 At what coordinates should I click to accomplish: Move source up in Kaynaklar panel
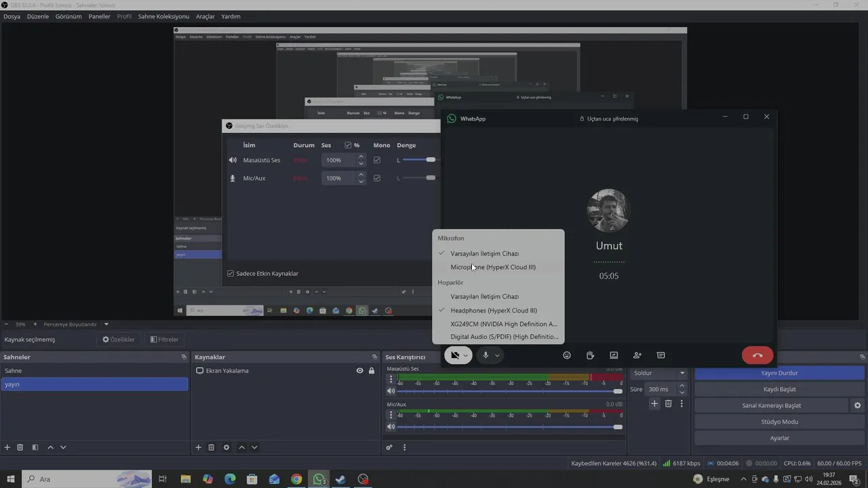click(241, 447)
